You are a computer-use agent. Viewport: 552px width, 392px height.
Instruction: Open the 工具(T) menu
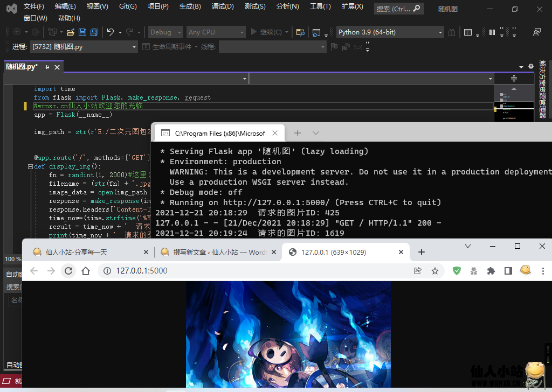(320, 6)
